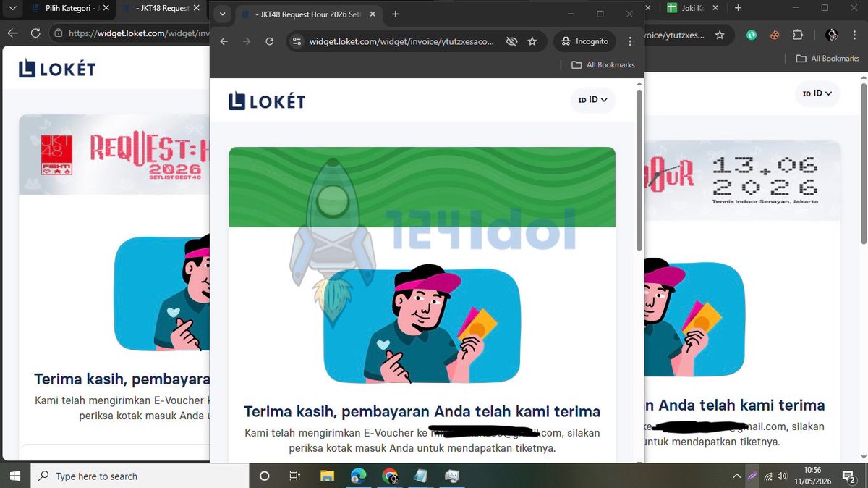
Task: Open the notepad-style app on the taskbar
Action: click(420, 476)
